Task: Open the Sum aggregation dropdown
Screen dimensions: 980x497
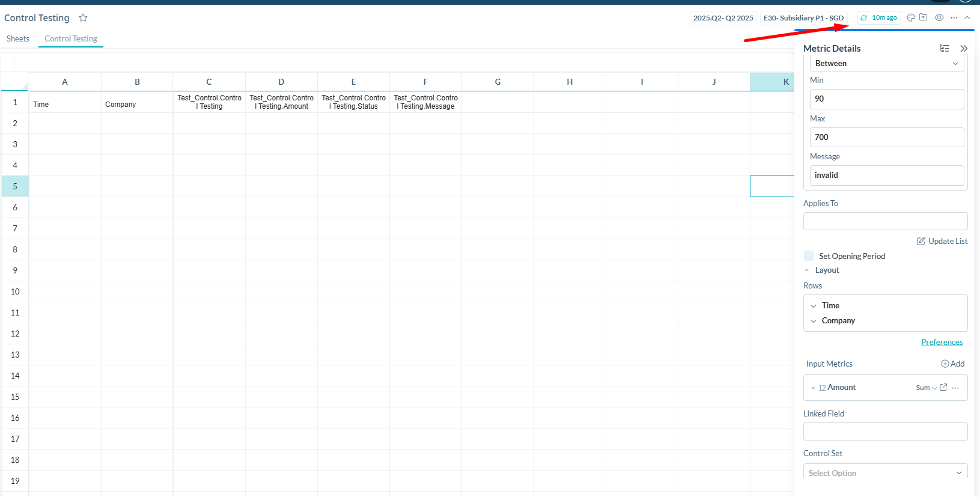Action: point(926,388)
